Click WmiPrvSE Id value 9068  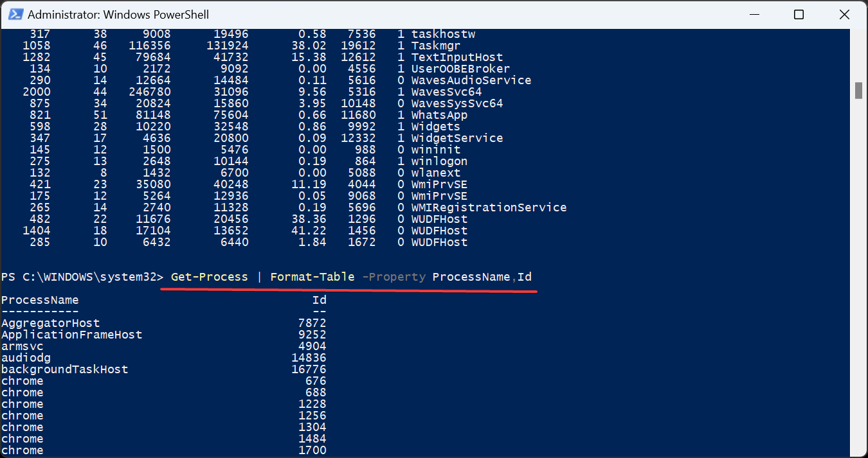[x=362, y=196]
